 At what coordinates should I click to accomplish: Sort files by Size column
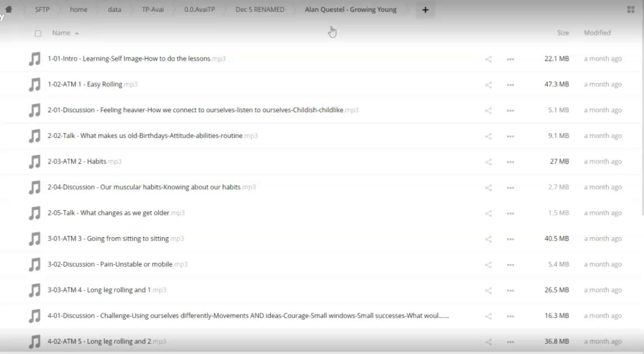click(x=563, y=33)
